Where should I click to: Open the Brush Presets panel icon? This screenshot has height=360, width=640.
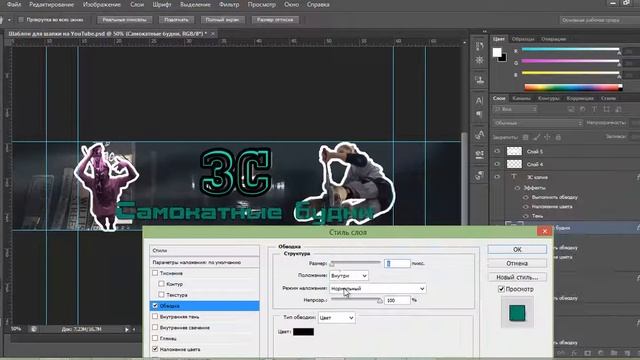click(480, 155)
